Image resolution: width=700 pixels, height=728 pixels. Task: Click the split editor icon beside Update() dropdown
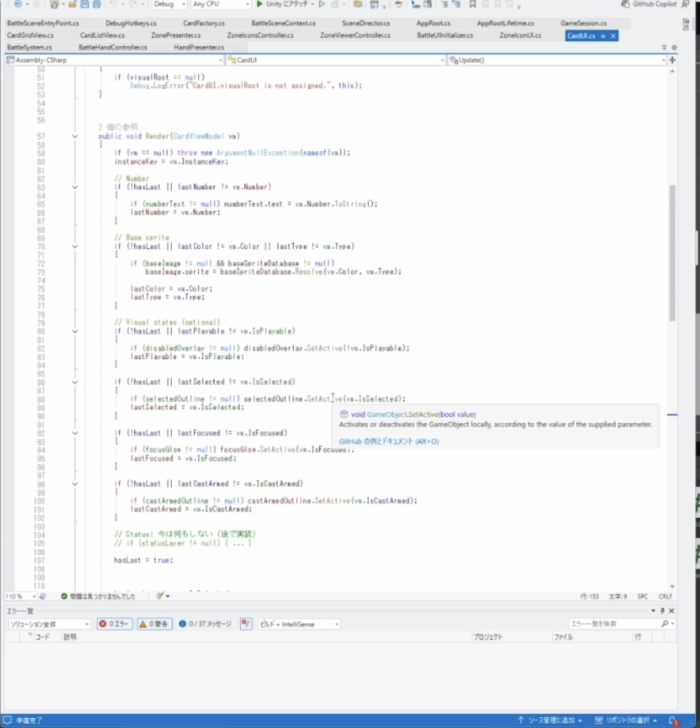(x=672, y=60)
